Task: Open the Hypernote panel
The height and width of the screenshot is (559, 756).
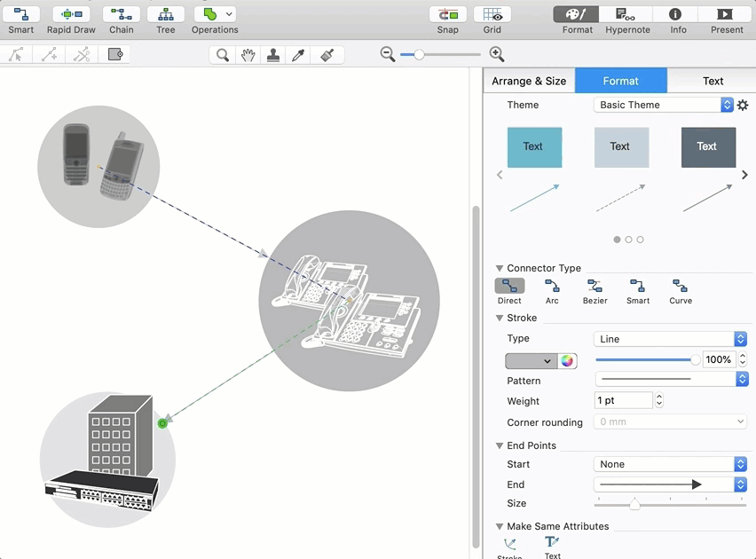Action: pos(626,14)
